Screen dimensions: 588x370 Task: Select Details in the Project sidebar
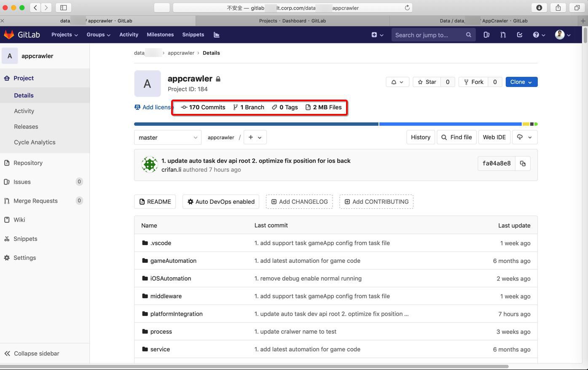(45, 95)
